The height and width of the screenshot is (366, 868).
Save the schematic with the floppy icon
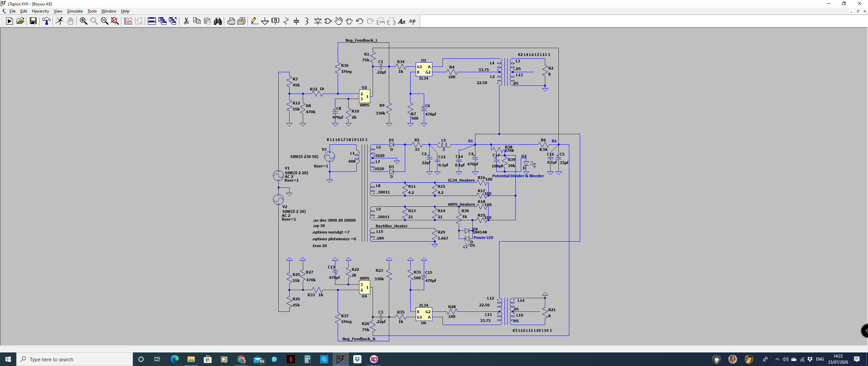[x=33, y=21]
